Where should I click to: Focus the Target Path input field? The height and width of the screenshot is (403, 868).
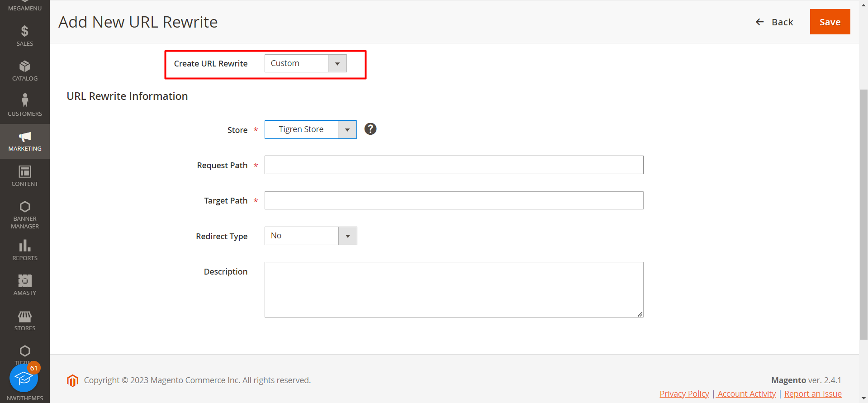pos(454,200)
